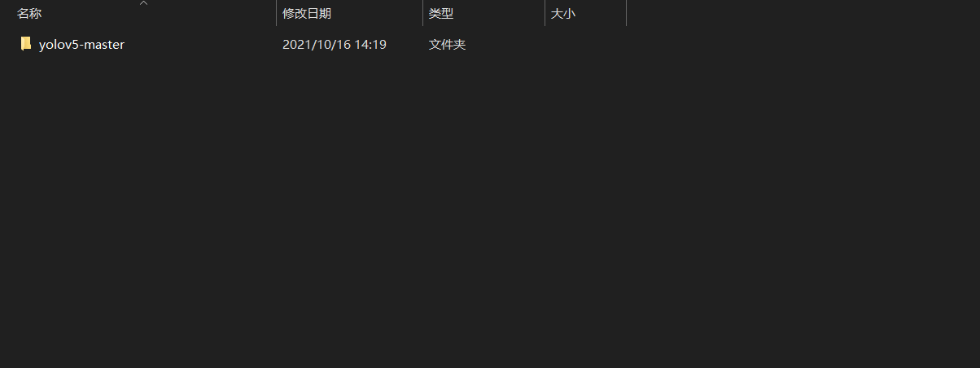Select the 2021/10/16 14:19 date cell
This screenshot has height=368, width=980.
[334, 45]
